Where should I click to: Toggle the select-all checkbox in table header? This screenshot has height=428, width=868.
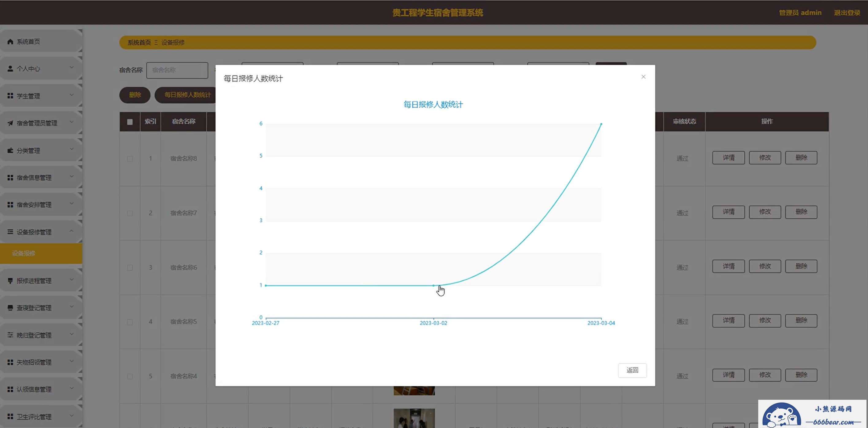(130, 122)
